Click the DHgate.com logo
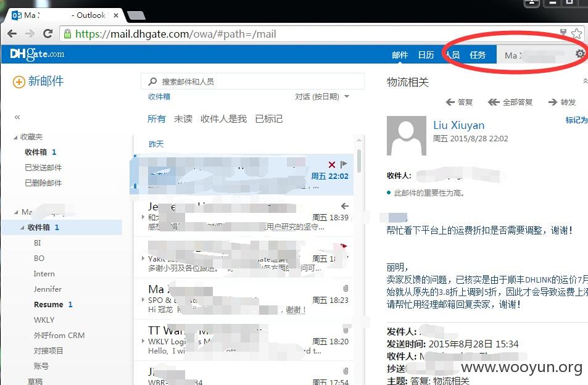This screenshot has width=588, height=385. pos(37,54)
